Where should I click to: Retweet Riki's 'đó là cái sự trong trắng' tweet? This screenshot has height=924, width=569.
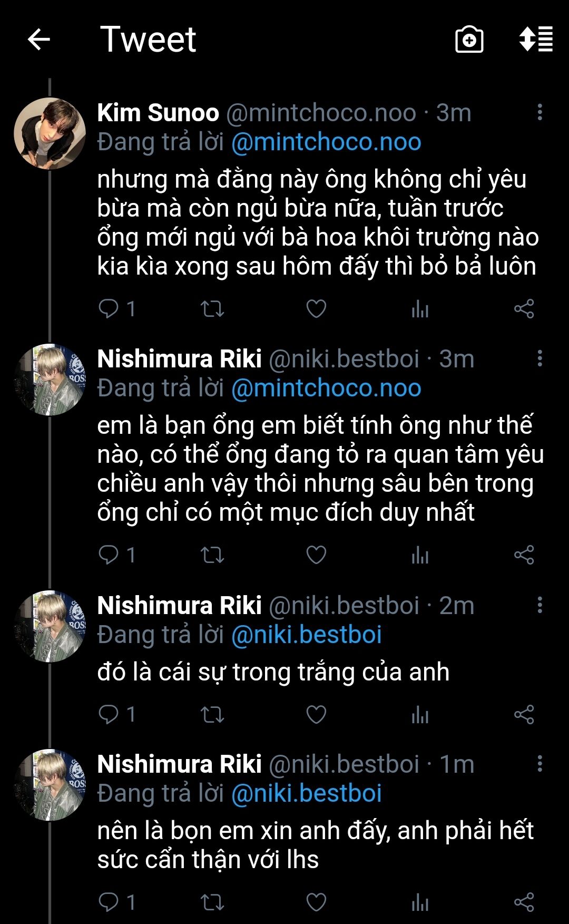click(212, 714)
